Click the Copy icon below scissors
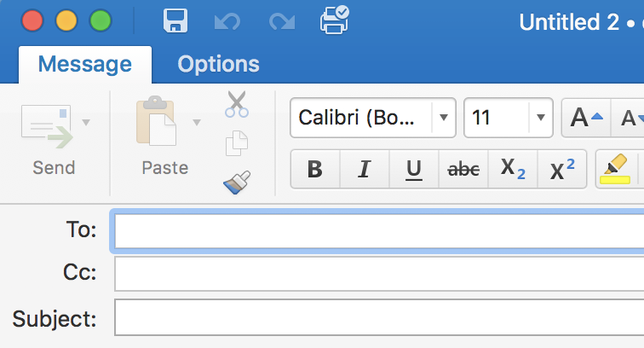The height and width of the screenshot is (348, 644). click(x=237, y=143)
